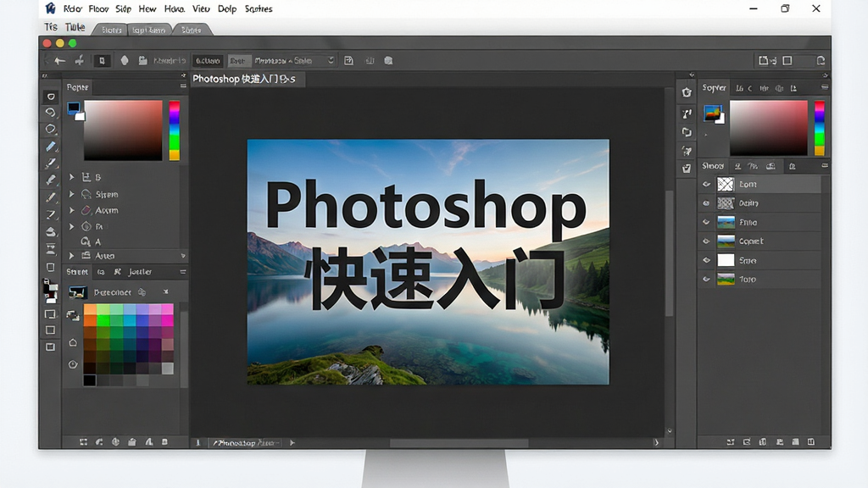Open the Rdo menu in menu bar
The width and height of the screenshot is (868, 488).
pos(72,8)
